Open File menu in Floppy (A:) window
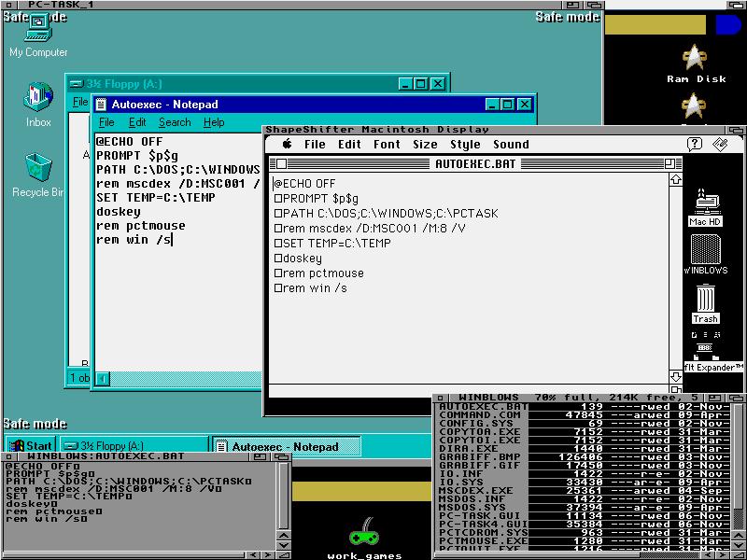Image resolution: width=747 pixels, height=560 pixels. (80, 102)
